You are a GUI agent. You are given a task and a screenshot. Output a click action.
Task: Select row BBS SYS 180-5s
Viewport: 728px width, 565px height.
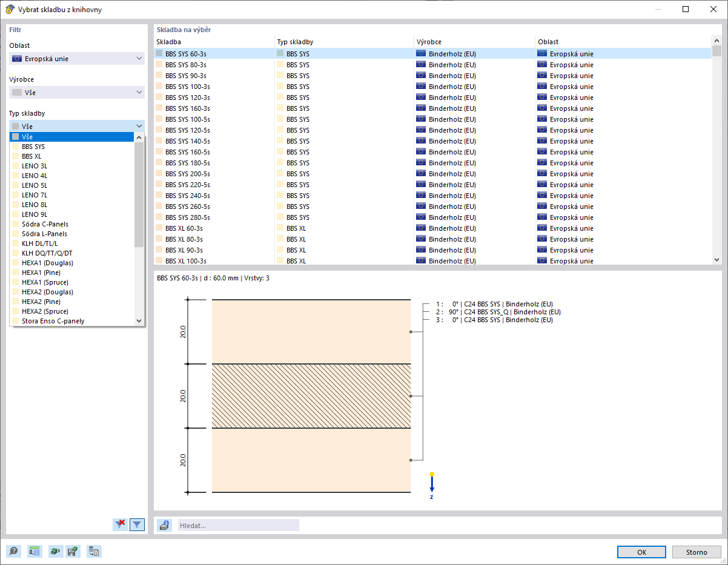tap(432, 163)
